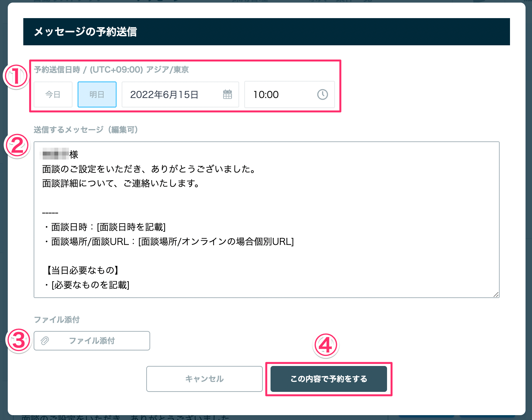Open the clock time picker icon
The height and width of the screenshot is (420, 532).
[x=322, y=94]
